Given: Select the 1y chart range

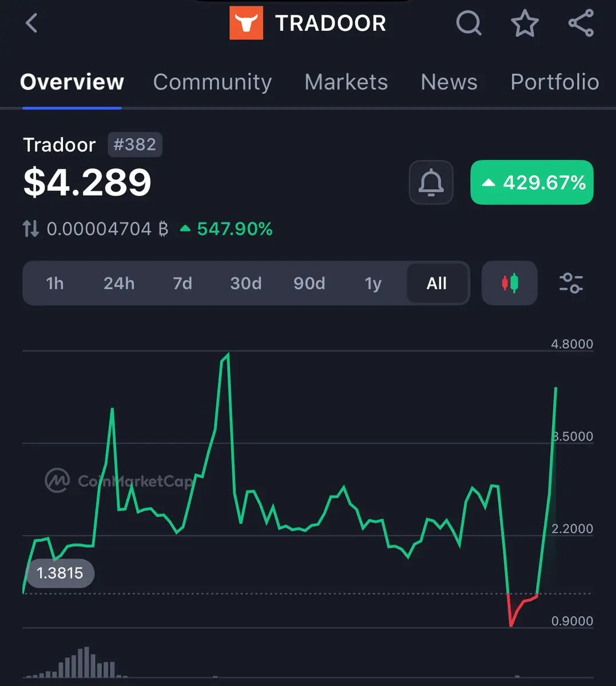Looking at the screenshot, I should [x=373, y=283].
